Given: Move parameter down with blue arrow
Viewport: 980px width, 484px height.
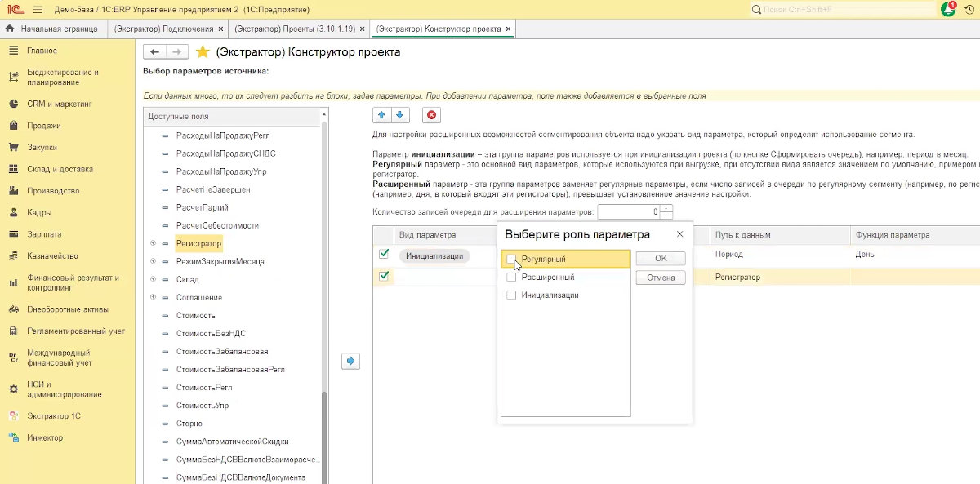Looking at the screenshot, I should coord(399,115).
